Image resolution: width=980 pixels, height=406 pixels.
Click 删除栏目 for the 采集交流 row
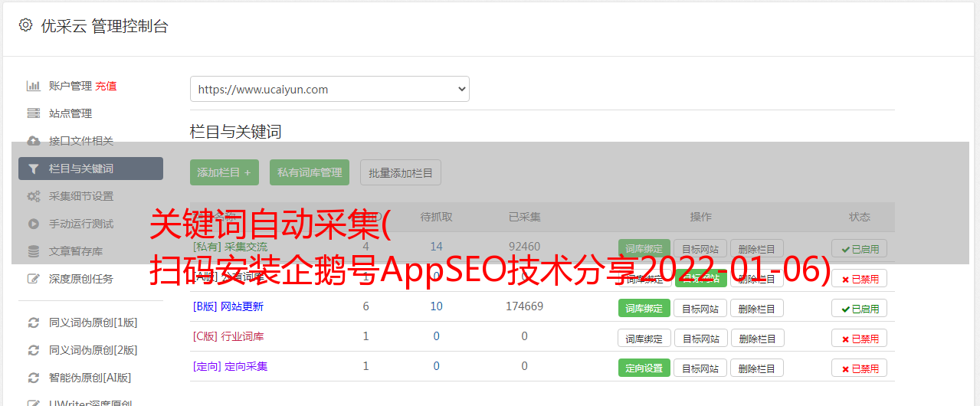[757, 249]
